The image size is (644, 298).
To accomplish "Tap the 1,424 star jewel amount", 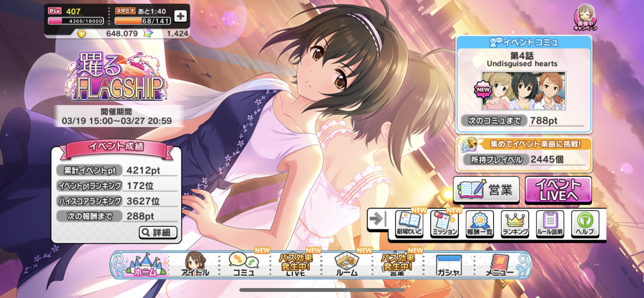I will pos(178,33).
